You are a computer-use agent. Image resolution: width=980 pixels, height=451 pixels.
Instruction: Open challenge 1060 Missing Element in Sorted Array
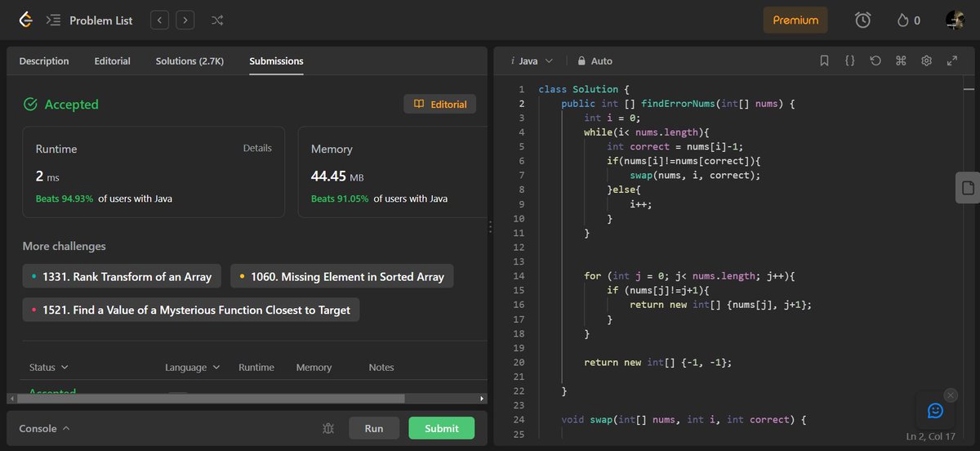tap(341, 277)
